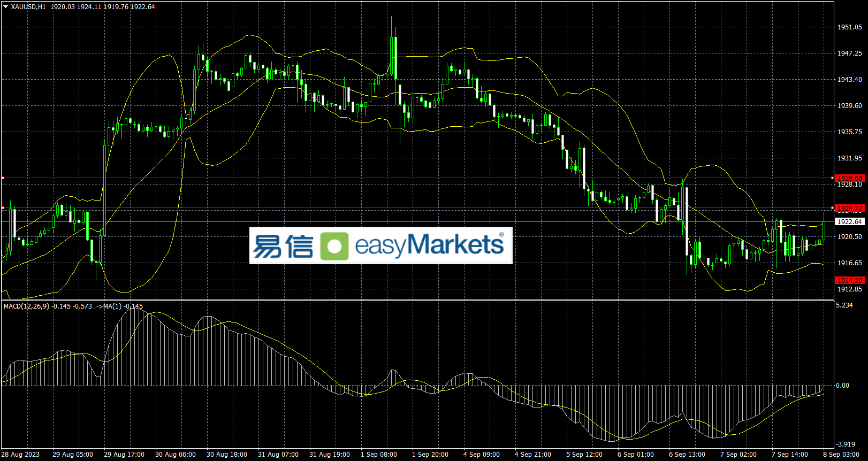This screenshot has width=868, height=461.
Task: Select the left anchor point of the 1924.72 line
Action: click(3, 208)
